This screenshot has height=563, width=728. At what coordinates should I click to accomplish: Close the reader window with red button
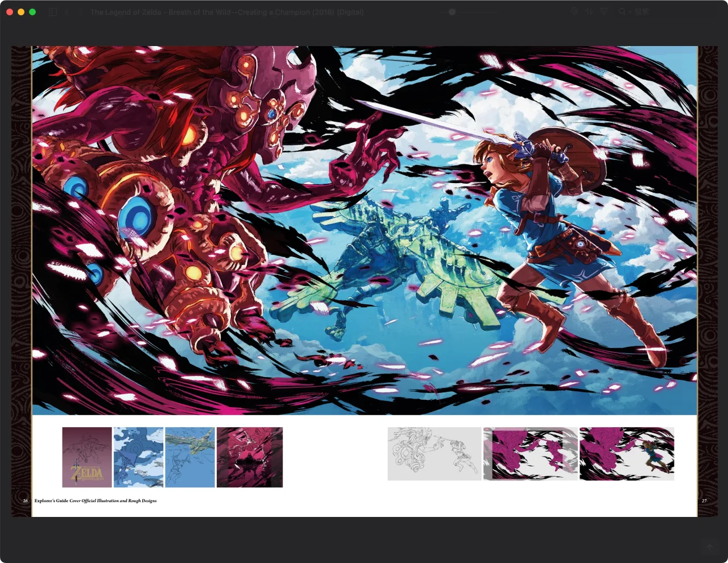[x=10, y=12]
